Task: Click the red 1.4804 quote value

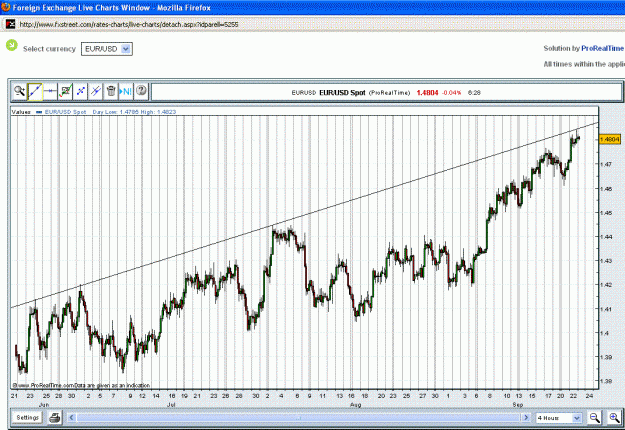Action: (427, 92)
